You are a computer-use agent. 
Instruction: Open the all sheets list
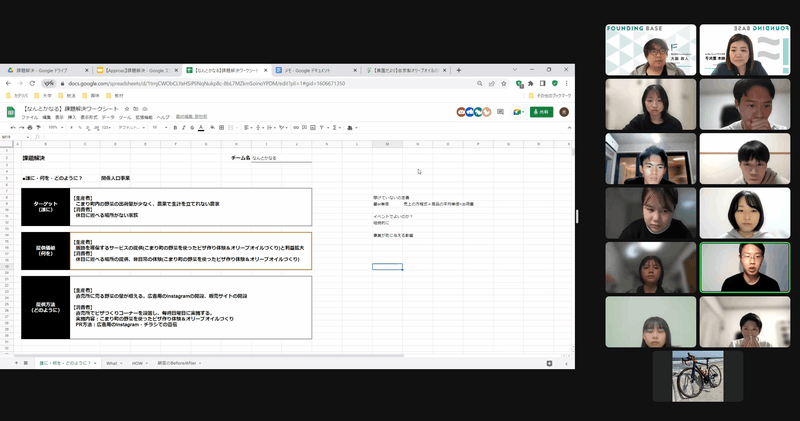point(26,363)
